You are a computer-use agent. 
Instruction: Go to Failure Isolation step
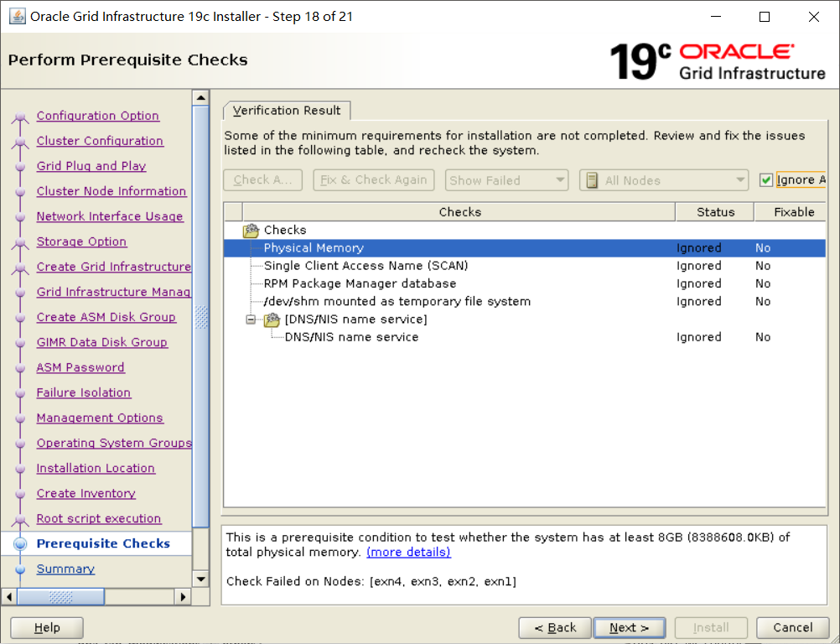84,392
